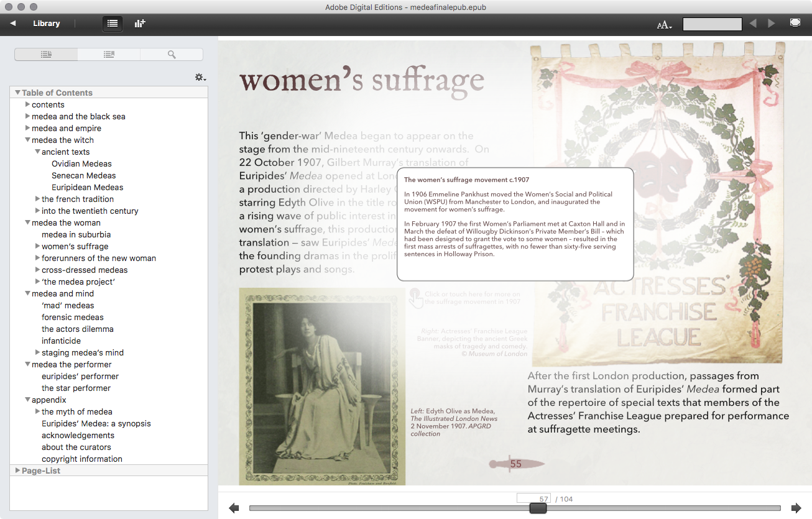Expand the 'contents' tree entry
812x519 pixels.
[27, 104]
